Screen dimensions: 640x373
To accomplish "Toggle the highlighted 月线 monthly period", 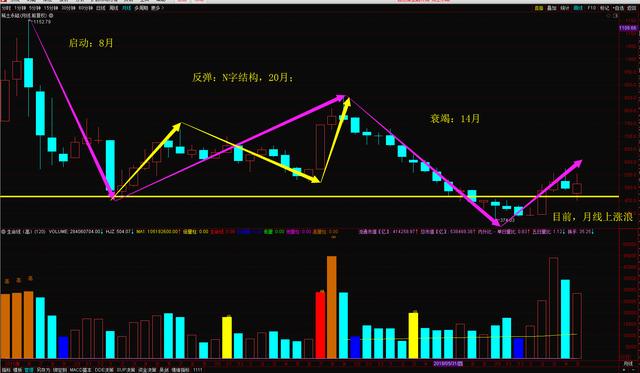I will 127,8.
